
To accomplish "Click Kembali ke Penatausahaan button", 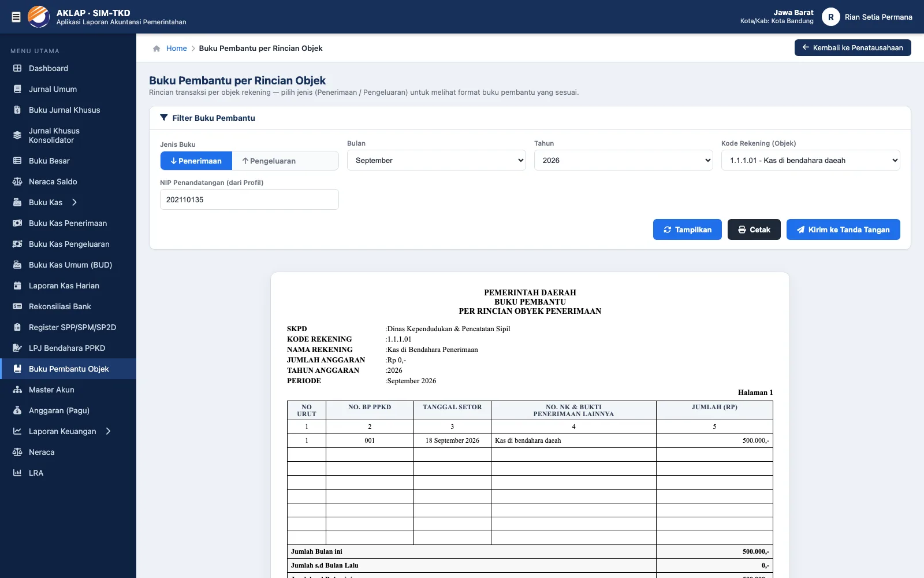I will point(853,48).
